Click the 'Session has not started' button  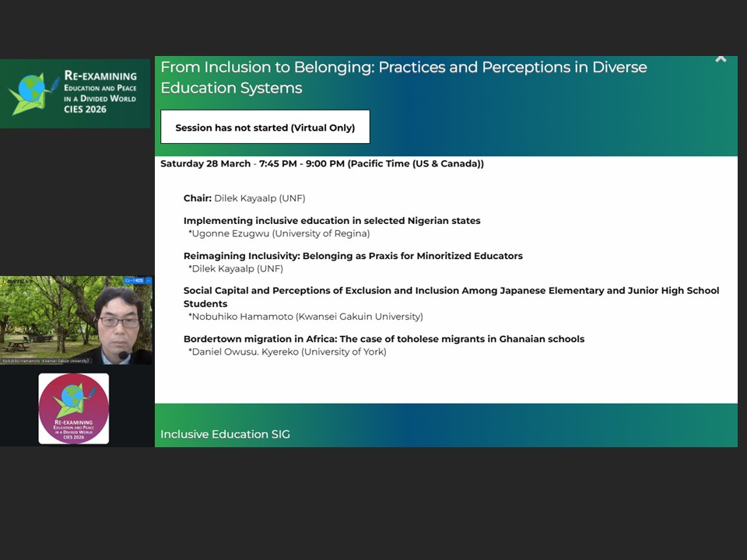click(x=265, y=128)
